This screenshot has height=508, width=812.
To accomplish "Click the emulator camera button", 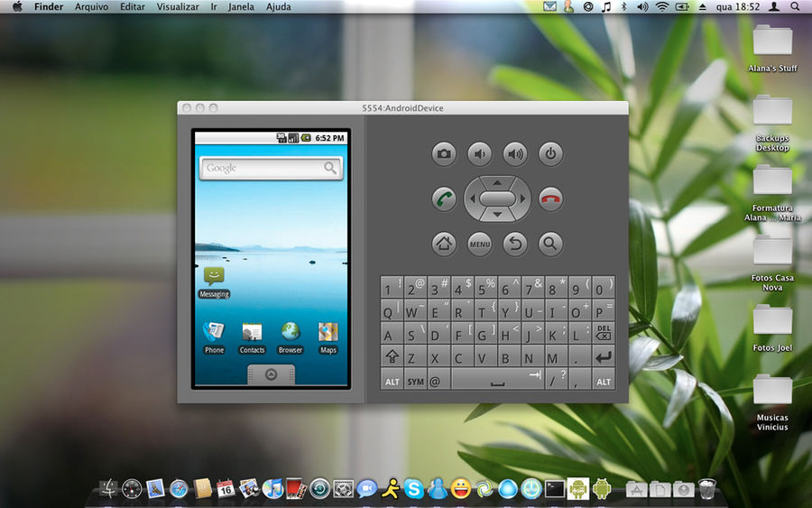I will click(444, 153).
